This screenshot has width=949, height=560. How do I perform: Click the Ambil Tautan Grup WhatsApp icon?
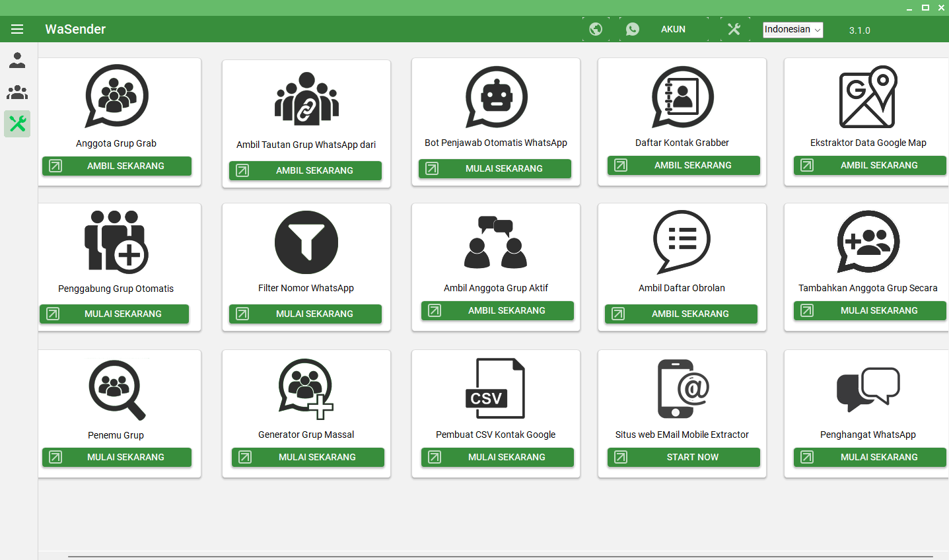point(306,98)
